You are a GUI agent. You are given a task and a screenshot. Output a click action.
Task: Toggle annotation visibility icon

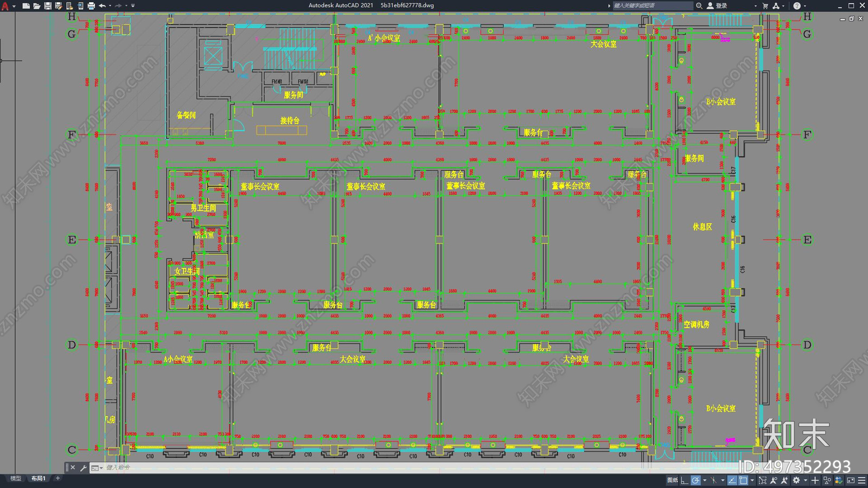pyautogui.click(x=774, y=480)
